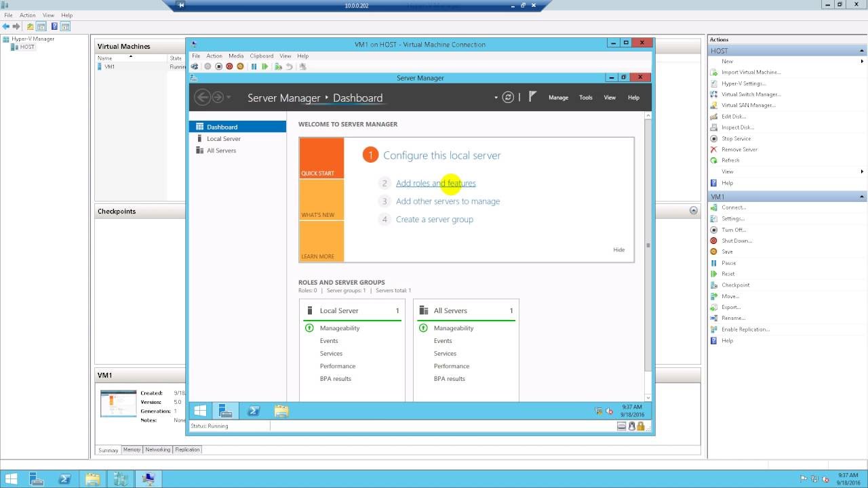Click Server Manager back arrow
Screen dimensions: 868x488
(202, 98)
